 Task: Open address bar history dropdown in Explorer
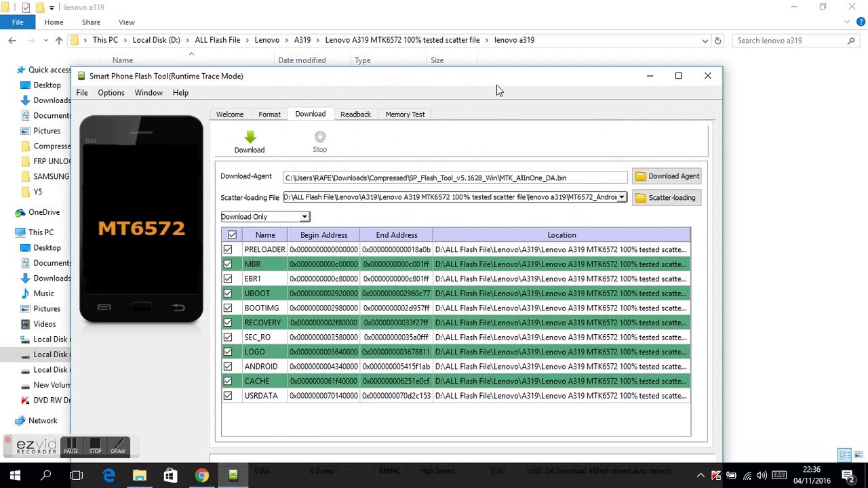tap(705, 41)
